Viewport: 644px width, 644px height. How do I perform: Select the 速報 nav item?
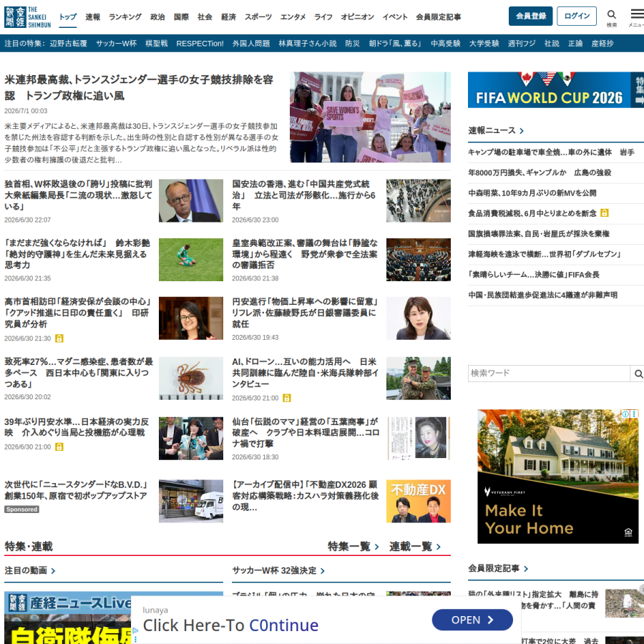(x=93, y=17)
